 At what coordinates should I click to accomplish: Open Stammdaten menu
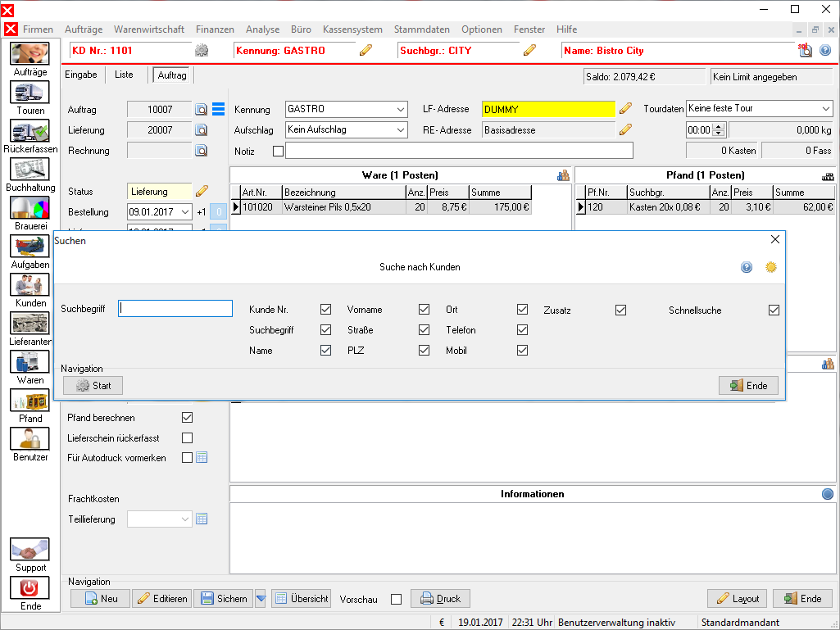(421, 29)
